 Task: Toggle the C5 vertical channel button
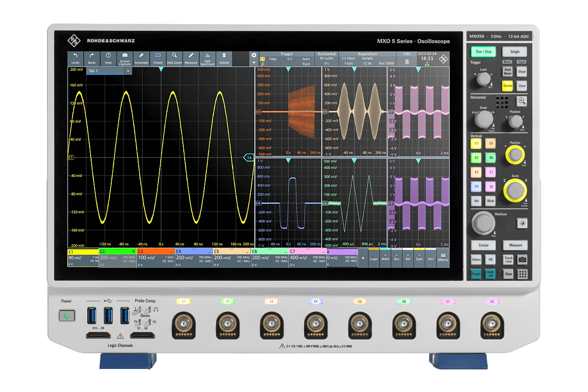point(490,144)
